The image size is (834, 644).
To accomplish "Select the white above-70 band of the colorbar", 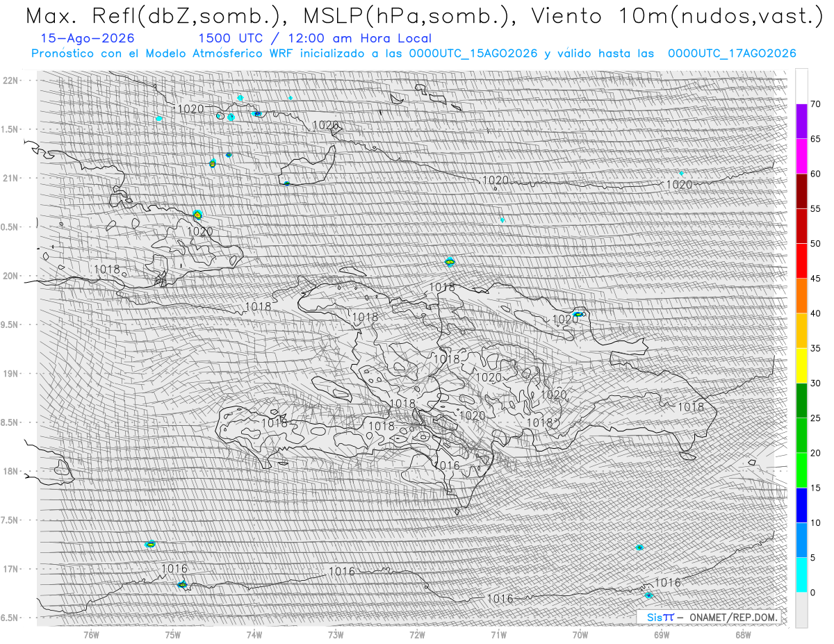I will coord(801,87).
